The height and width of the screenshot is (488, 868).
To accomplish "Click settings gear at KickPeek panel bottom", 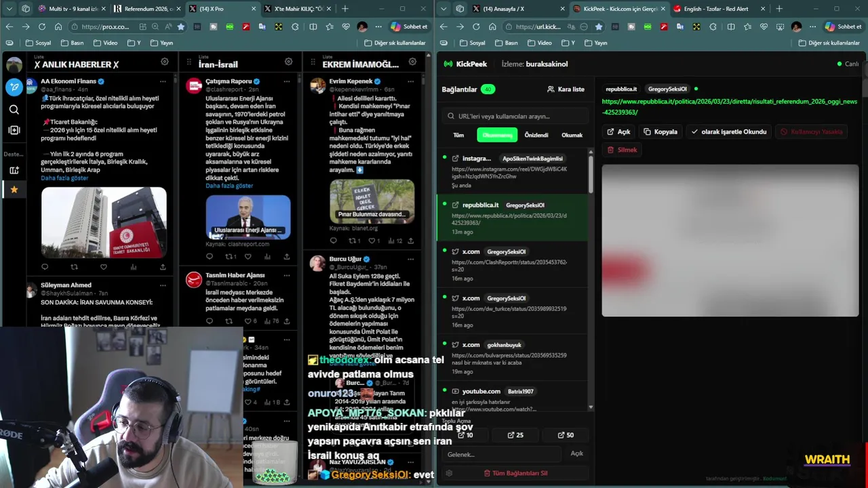I will [x=449, y=473].
